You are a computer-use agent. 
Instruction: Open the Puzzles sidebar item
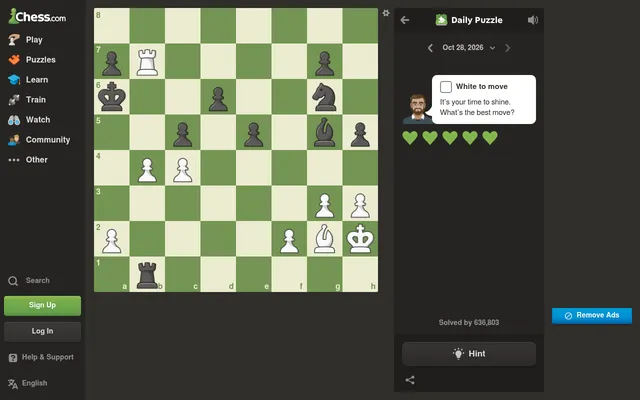(42, 60)
